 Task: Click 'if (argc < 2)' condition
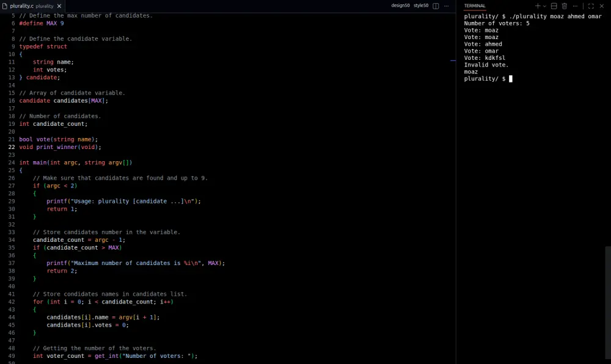(55, 186)
